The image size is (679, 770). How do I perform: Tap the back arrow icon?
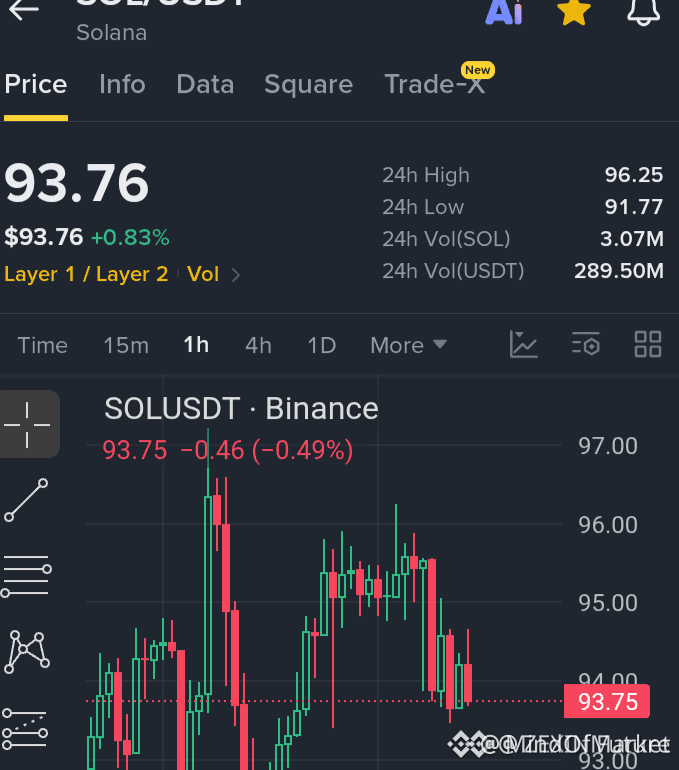point(24,9)
